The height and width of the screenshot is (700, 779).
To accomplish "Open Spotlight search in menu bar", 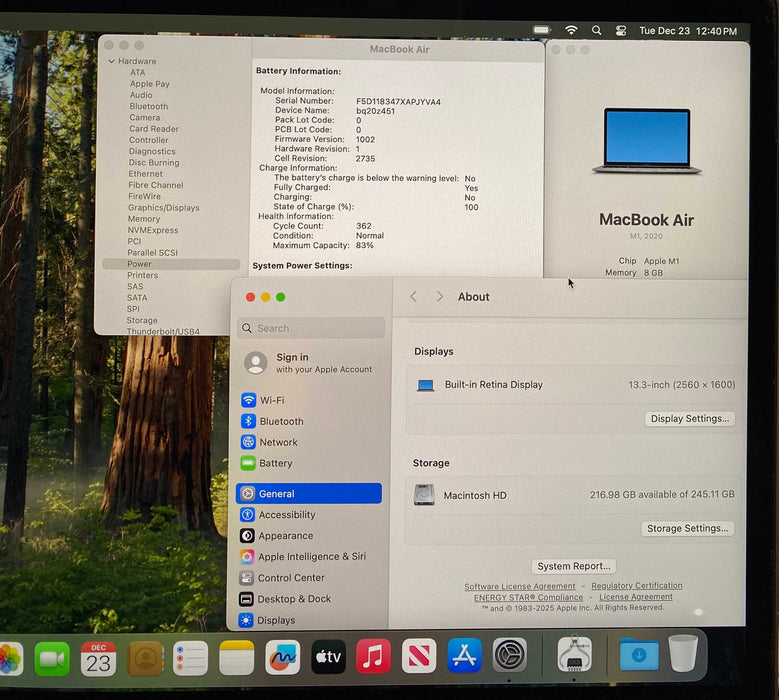I will (x=596, y=30).
